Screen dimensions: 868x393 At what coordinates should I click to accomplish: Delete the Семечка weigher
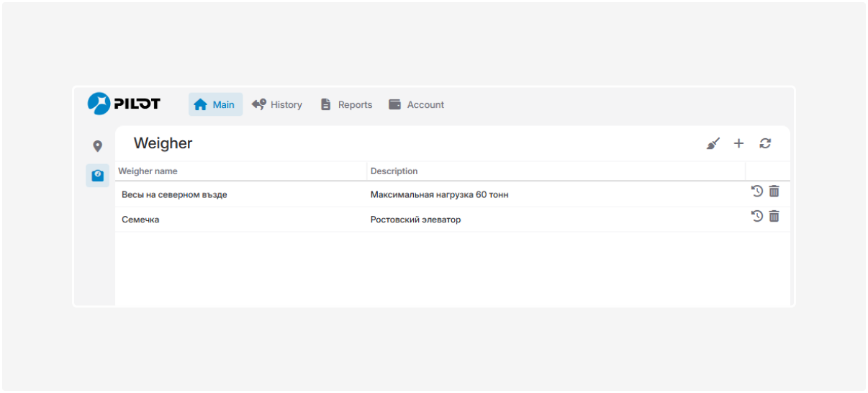point(774,216)
